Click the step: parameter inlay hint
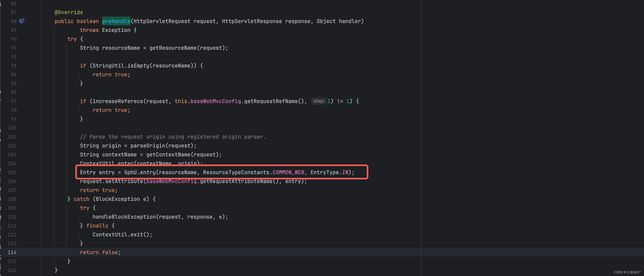 [319, 101]
